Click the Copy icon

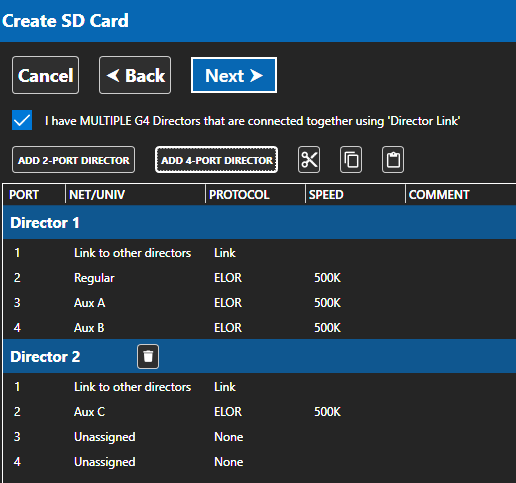(x=351, y=160)
